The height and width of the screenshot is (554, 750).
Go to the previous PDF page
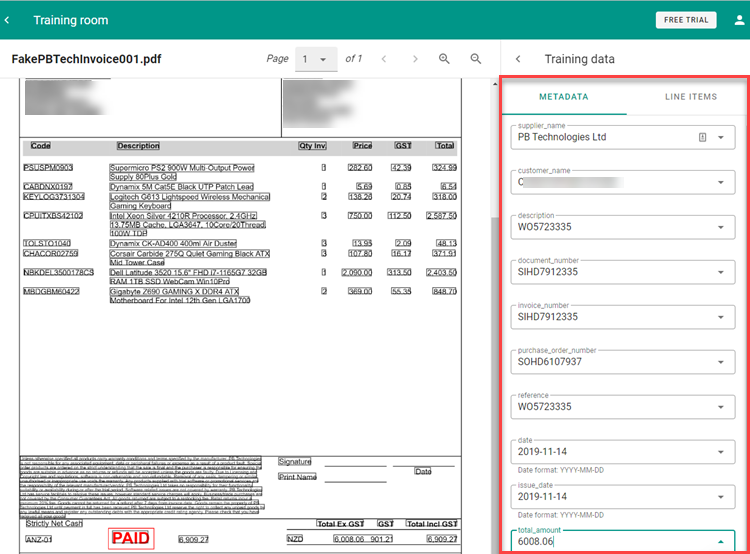click(384, 59)
